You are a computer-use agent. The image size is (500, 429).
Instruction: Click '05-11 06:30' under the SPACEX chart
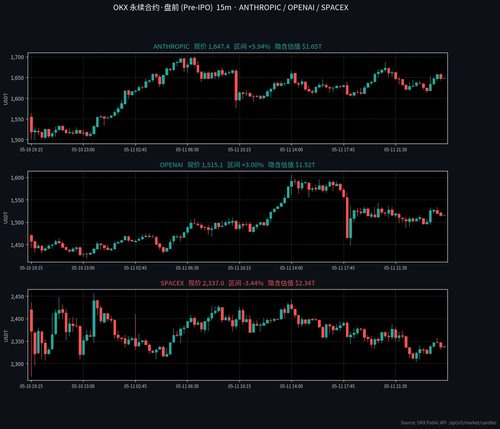coord(187,386)
